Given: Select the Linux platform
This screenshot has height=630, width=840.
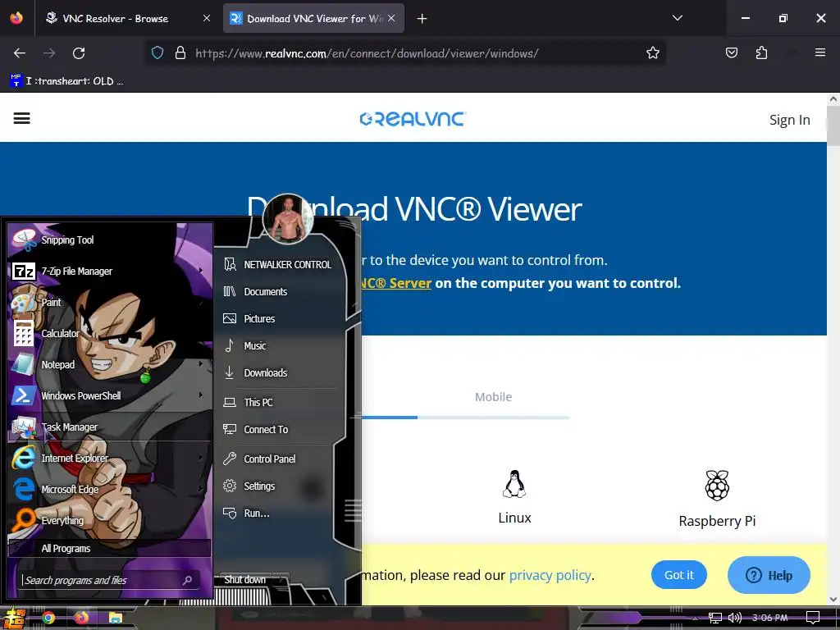Looking at the screenshot, I should tap(514, 497).
